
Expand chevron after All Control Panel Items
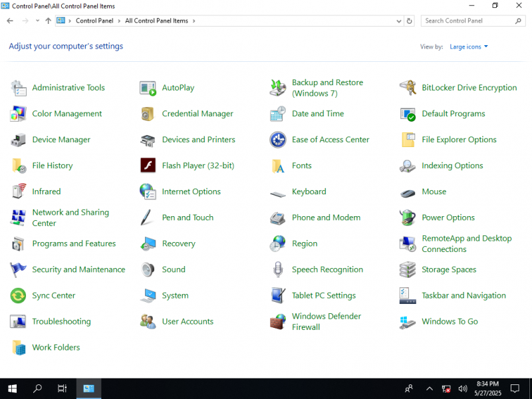[x=194, y=21]
